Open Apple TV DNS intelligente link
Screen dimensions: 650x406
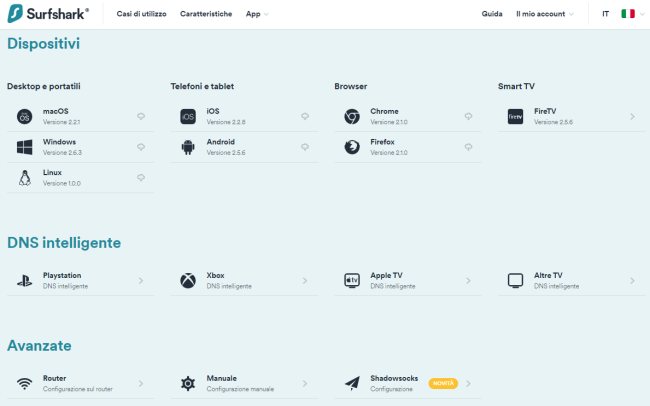coord(408,281)
